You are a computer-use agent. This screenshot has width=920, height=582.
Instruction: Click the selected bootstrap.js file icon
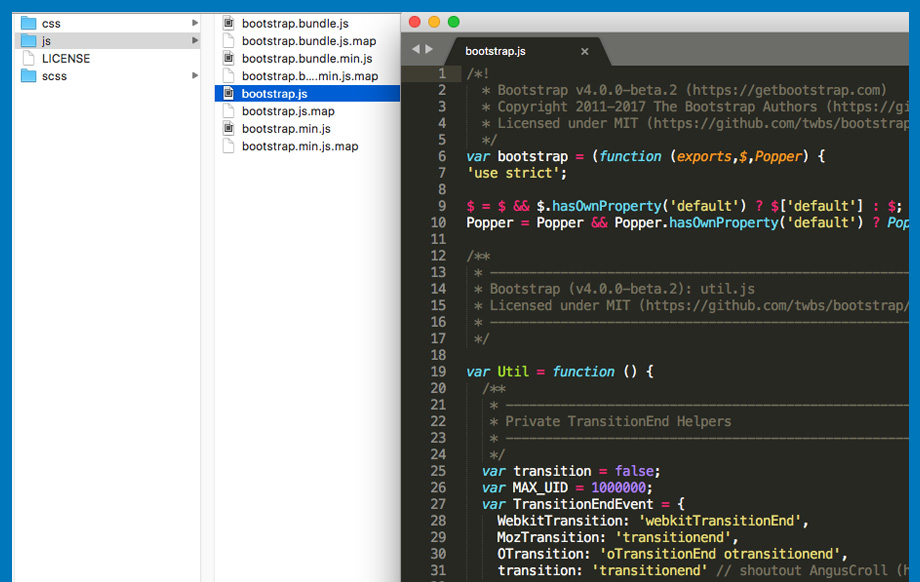[229, 93]
